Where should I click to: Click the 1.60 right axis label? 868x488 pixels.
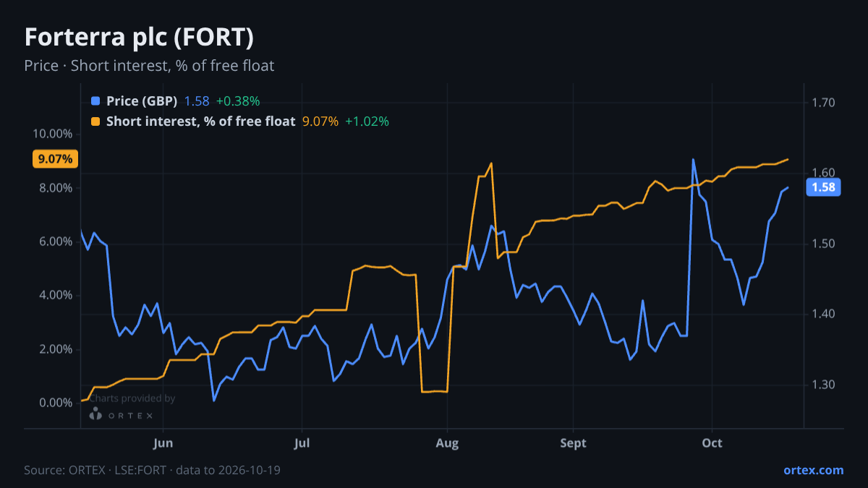823,173
